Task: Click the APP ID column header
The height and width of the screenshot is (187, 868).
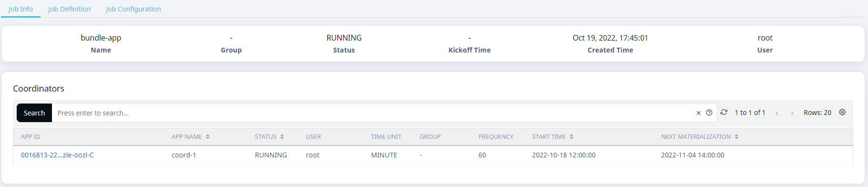Action: point(30,137)
